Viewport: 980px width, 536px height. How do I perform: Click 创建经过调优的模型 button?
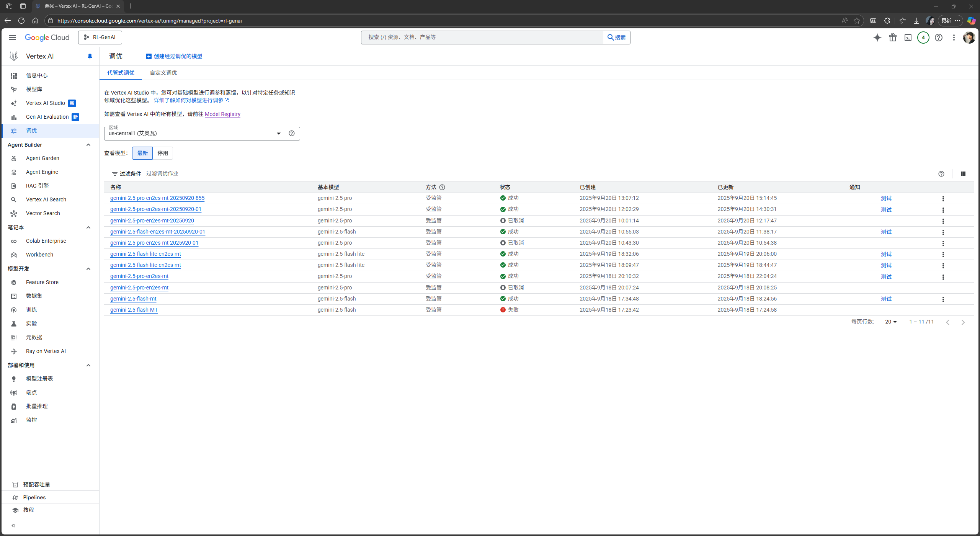click(x=174, y=56)
